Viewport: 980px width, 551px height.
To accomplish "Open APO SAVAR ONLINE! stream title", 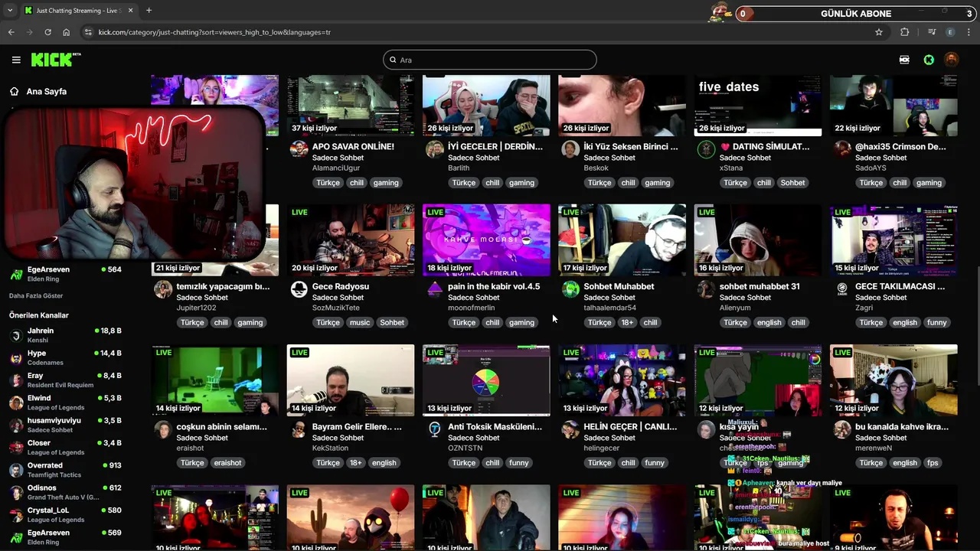I will coord(353,146).
